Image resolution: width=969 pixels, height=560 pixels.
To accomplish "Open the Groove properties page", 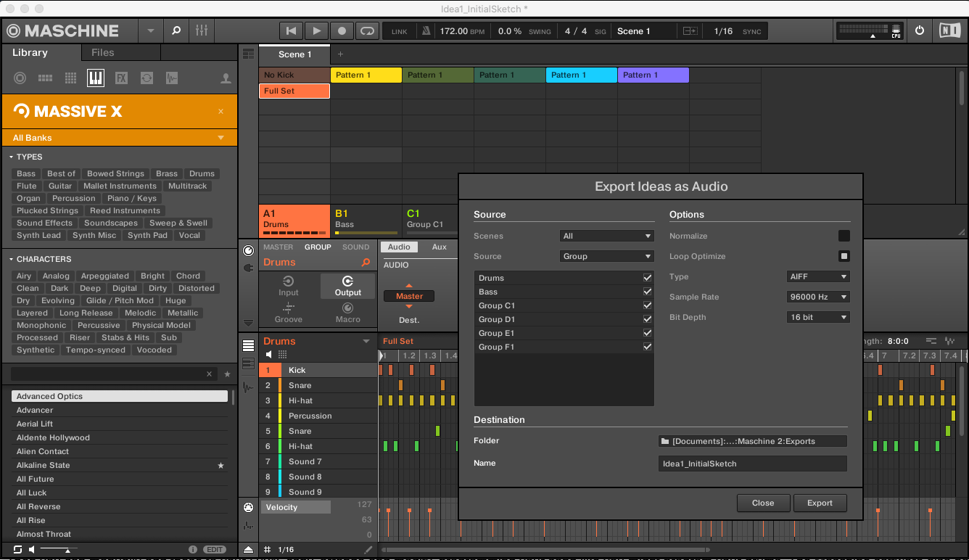I will pos(289,313).
